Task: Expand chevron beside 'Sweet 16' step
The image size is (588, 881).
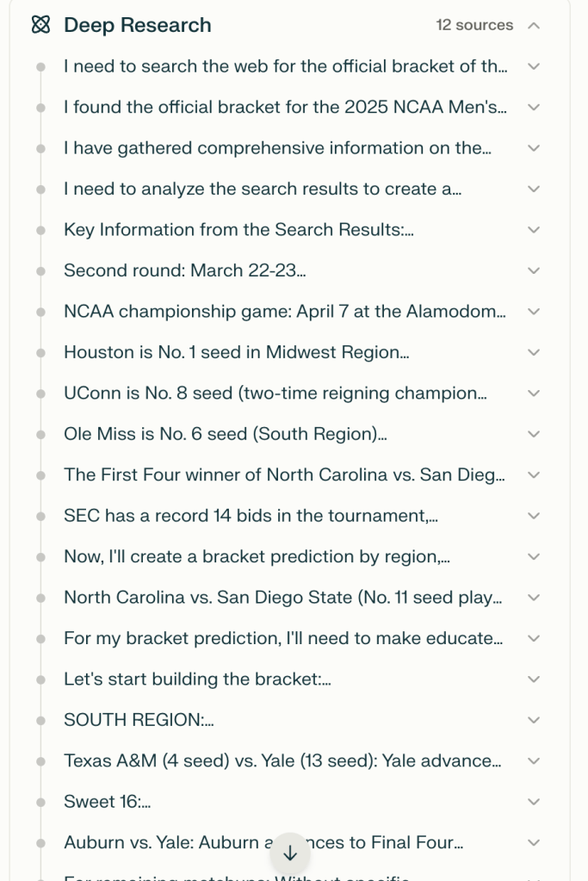Action: click(534, 802)
